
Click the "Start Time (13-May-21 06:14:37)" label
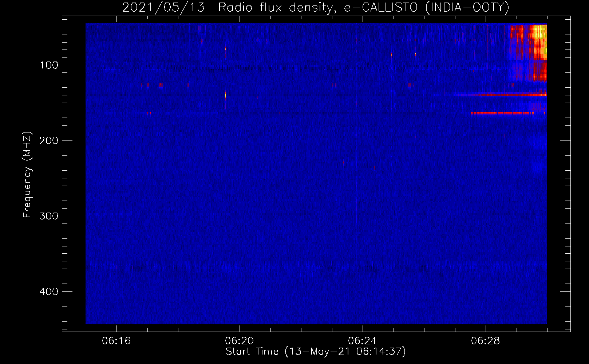316,352
